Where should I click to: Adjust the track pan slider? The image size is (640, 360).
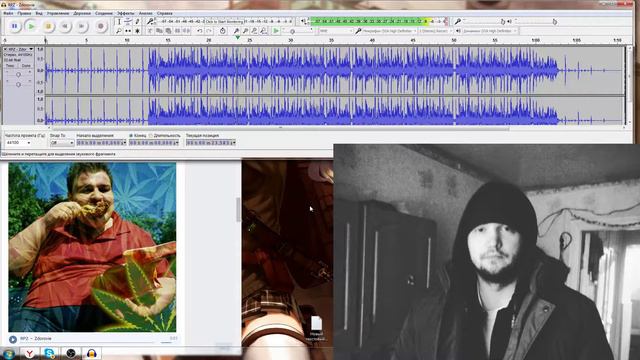click(18, 84)
